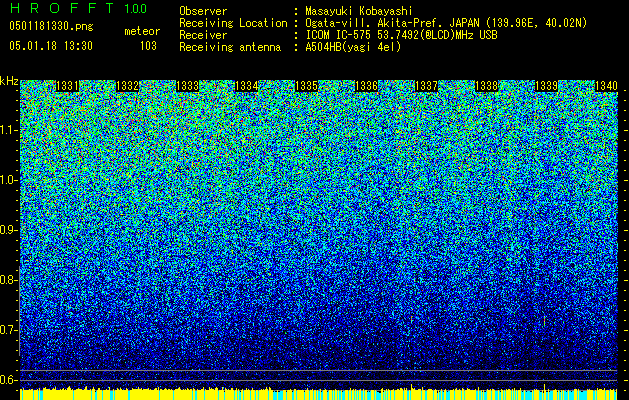Click the meteor echo spike below 1337

(411, 319)
